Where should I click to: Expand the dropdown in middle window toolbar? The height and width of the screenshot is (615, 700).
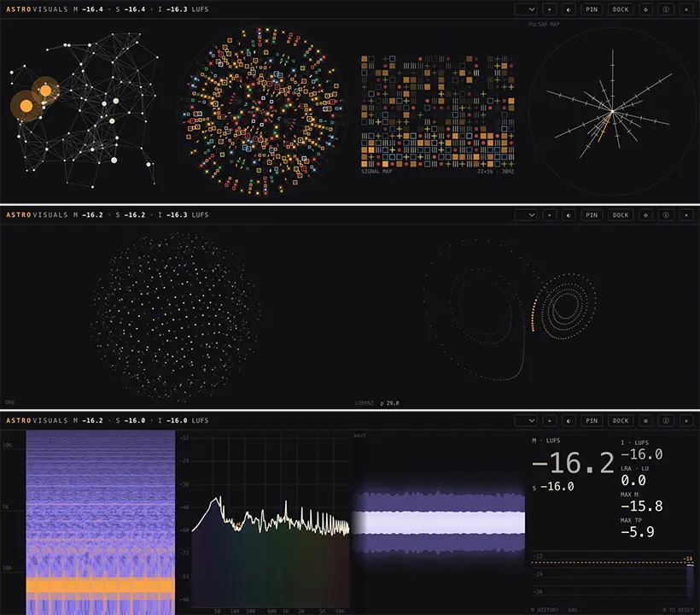[x=526, y=215]
